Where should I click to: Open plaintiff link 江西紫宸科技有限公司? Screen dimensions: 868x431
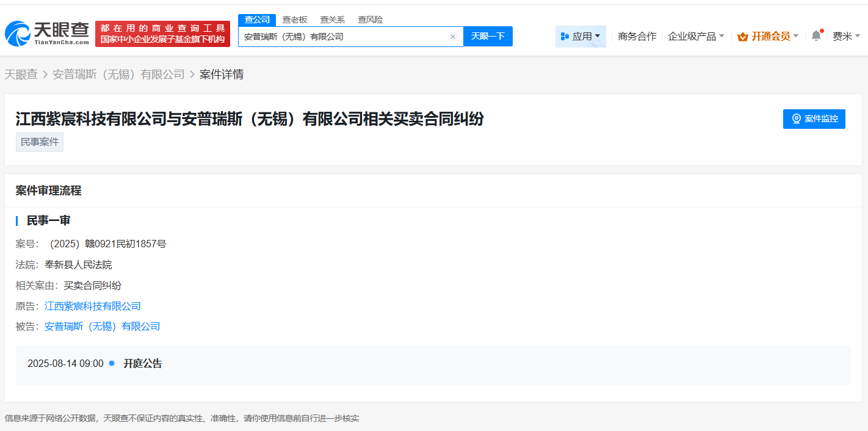click(92, 306)
